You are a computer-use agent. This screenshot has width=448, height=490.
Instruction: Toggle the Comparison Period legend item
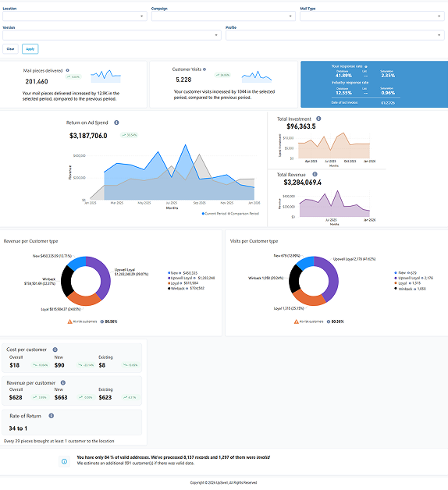click(x=244, y=214)
